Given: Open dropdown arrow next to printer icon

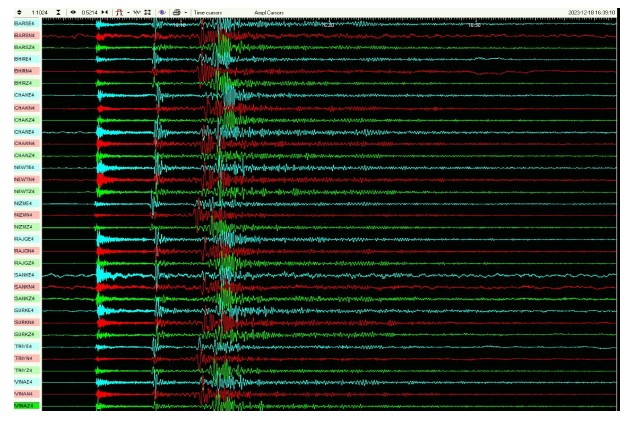Looking at the screenshot, I should [186, 12].
